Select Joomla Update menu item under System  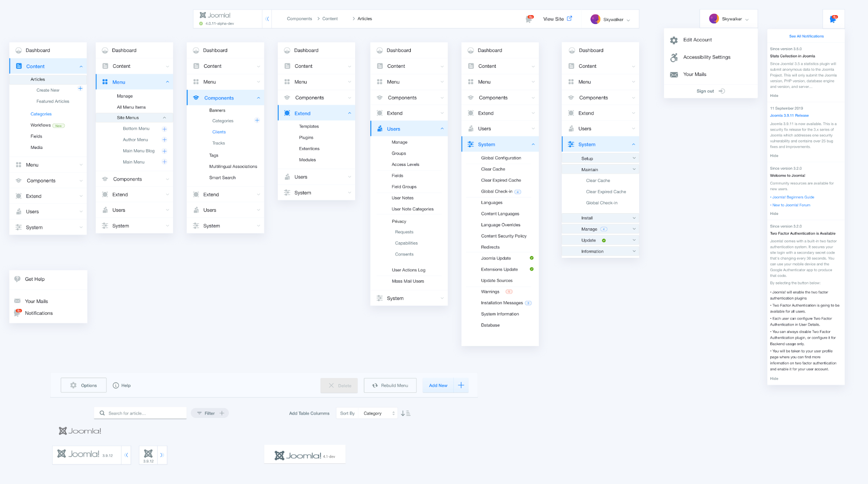click(496, 257)
